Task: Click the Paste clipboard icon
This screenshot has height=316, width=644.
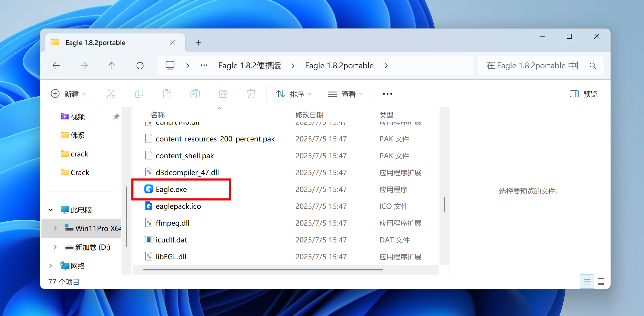Action: (167, 94)
